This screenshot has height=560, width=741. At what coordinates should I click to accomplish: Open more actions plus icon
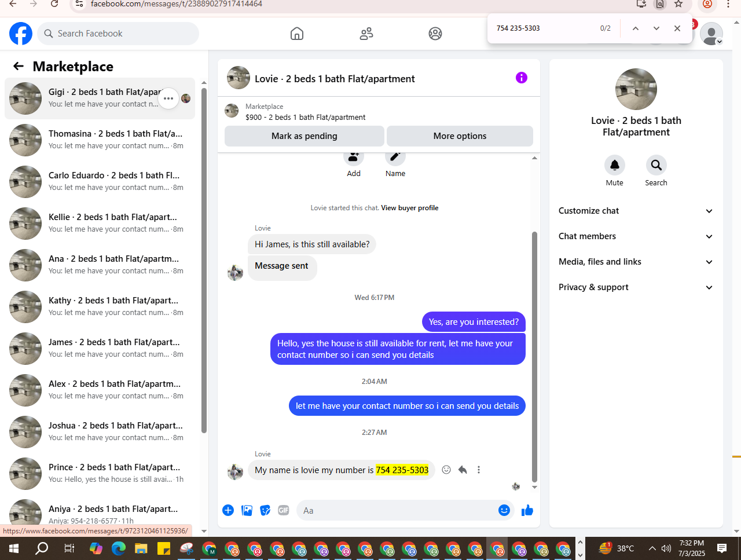click(228, 510)
